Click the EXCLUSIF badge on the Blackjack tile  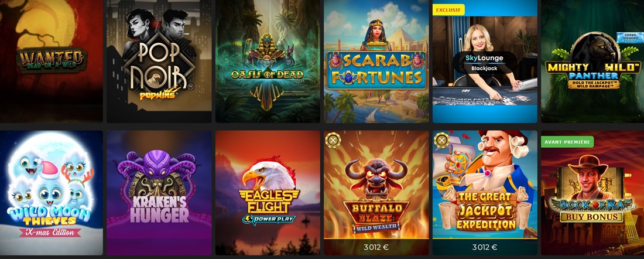[448, 9]
